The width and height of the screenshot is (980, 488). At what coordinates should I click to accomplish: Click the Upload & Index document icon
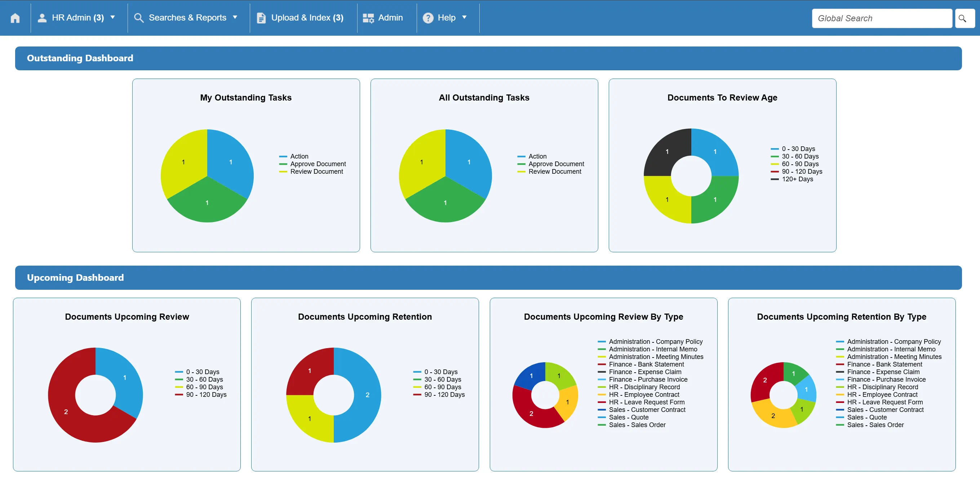[x=261, y=18]
